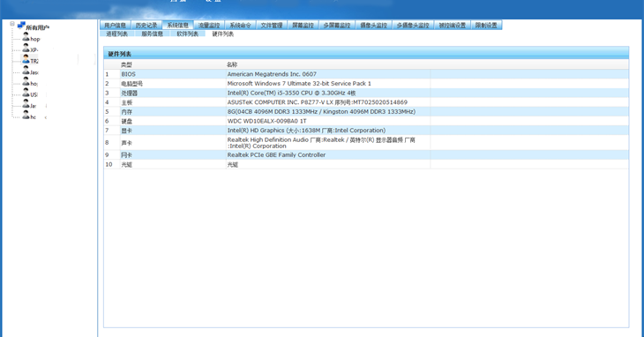
Task: Open the 用户信息 tab
Action: point(115,25)
